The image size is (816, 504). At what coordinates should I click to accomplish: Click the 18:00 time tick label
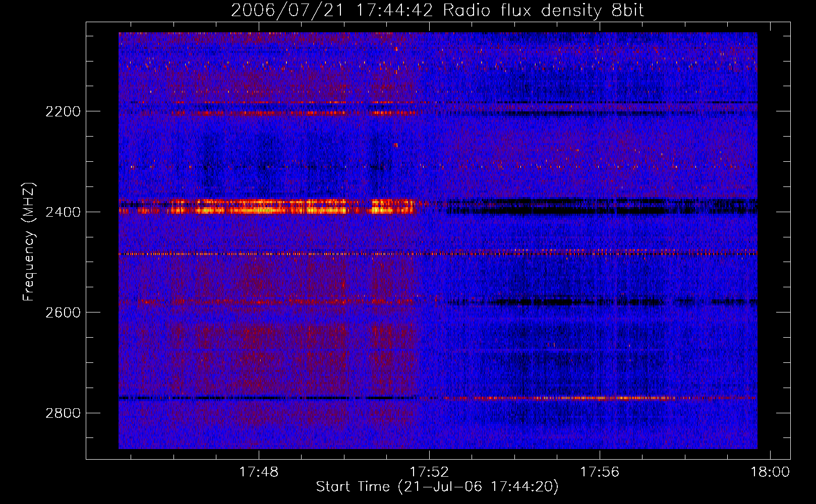click(770, 472)
